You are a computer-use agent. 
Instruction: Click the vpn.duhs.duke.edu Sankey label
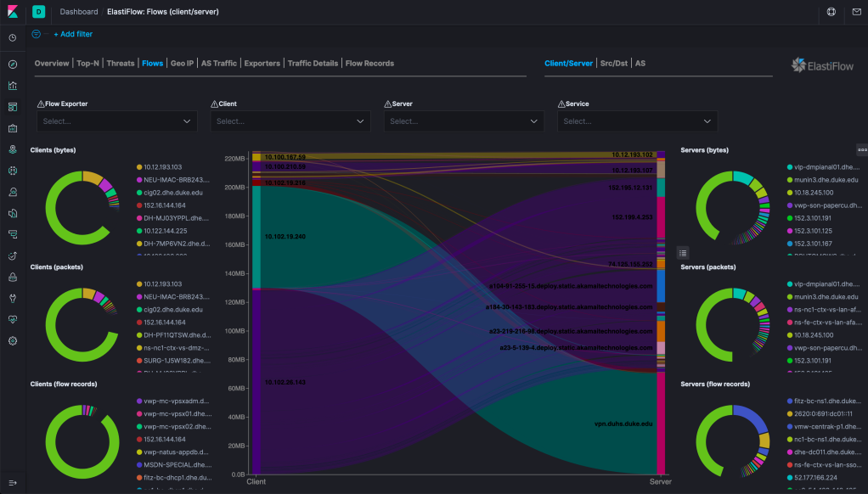point(623,424)
